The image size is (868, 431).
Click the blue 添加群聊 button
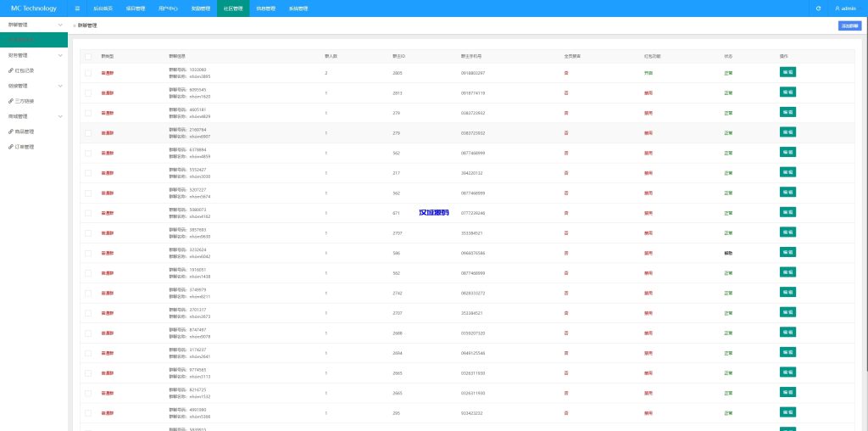(849, 25)
